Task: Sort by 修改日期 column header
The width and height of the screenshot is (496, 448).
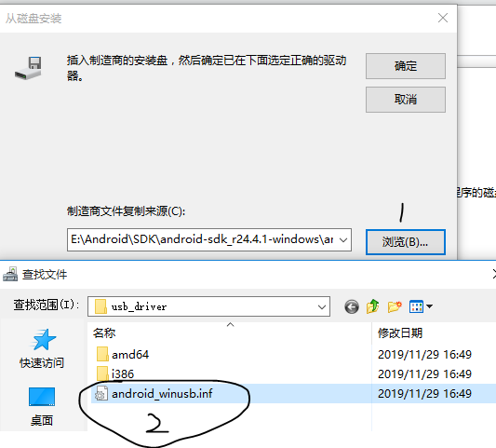Action: (400, 333)
